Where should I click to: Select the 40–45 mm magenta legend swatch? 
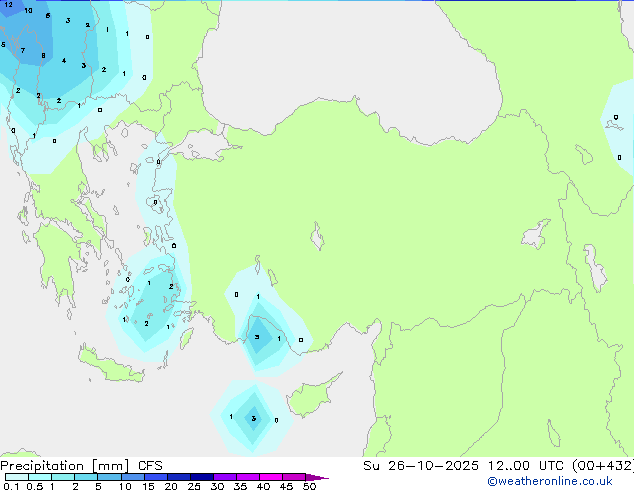271,477
